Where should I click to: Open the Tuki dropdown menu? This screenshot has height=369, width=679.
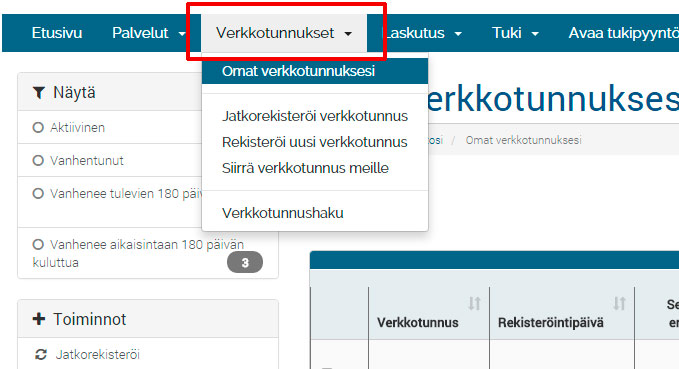point(515,33)
